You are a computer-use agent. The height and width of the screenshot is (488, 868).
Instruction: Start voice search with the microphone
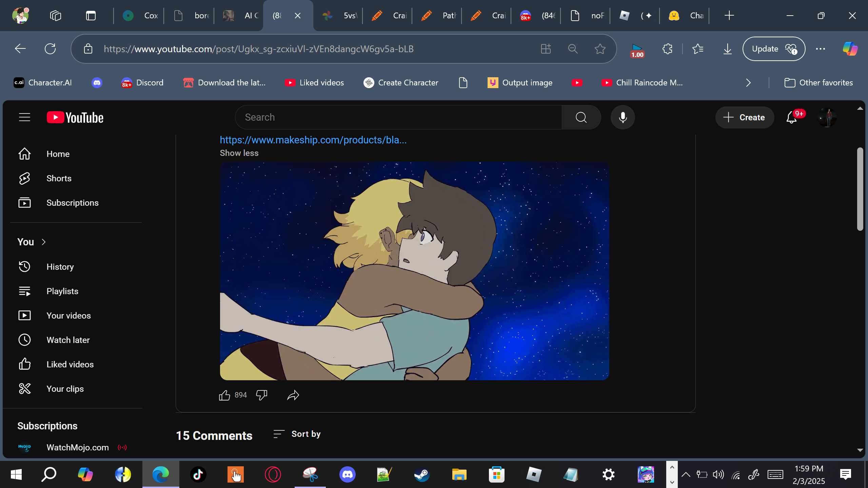pyautogui.click(x=623, y=117)
